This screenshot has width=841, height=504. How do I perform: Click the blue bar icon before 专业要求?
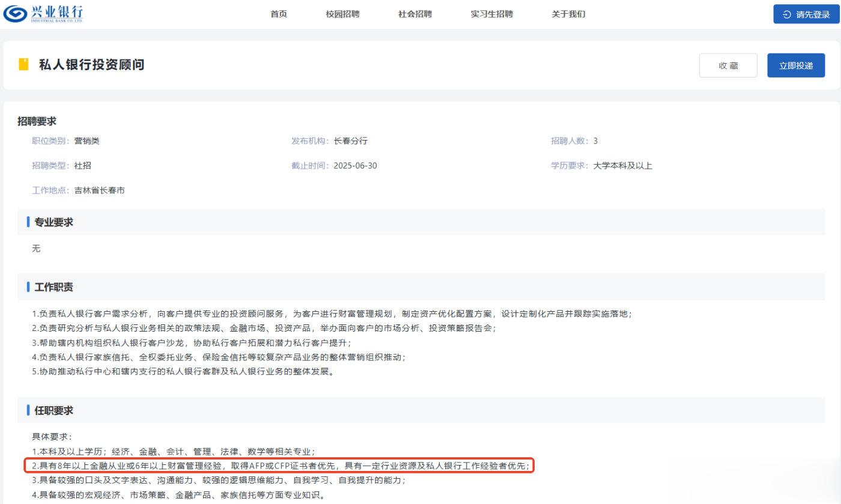click(x=28, y=222)
